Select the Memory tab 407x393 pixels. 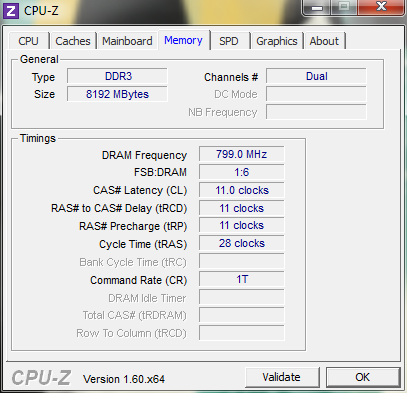click(x=183, y=40)
